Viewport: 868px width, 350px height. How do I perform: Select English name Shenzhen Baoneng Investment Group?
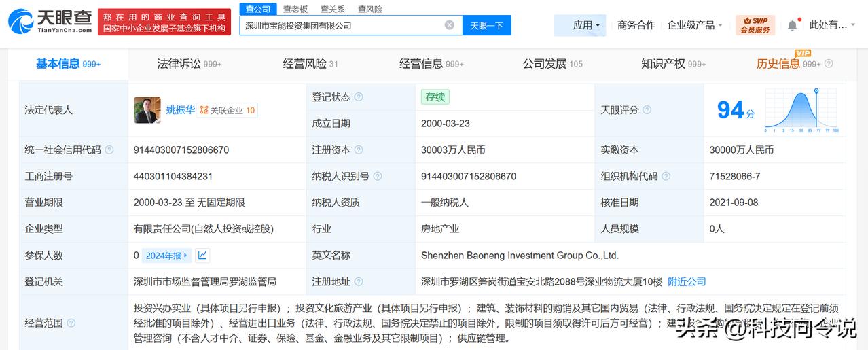(x=520, y=256)
